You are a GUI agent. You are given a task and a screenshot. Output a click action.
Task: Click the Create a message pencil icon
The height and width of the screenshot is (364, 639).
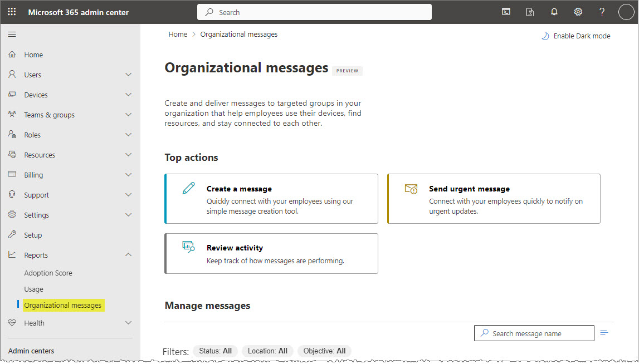point(188,188)
